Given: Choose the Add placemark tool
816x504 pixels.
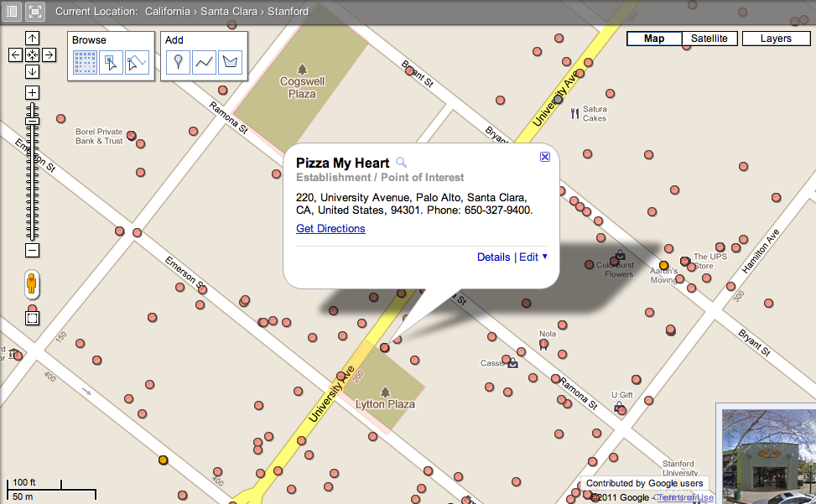Looking at the screenshot, I should (178, 63).
